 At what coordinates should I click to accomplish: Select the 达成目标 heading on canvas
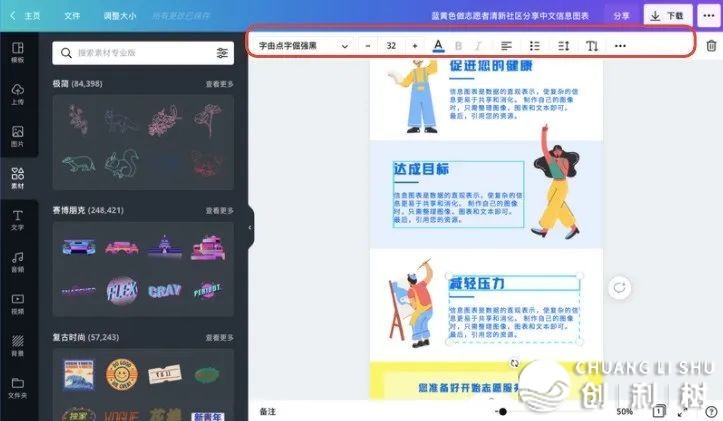(x=421, y=169)
